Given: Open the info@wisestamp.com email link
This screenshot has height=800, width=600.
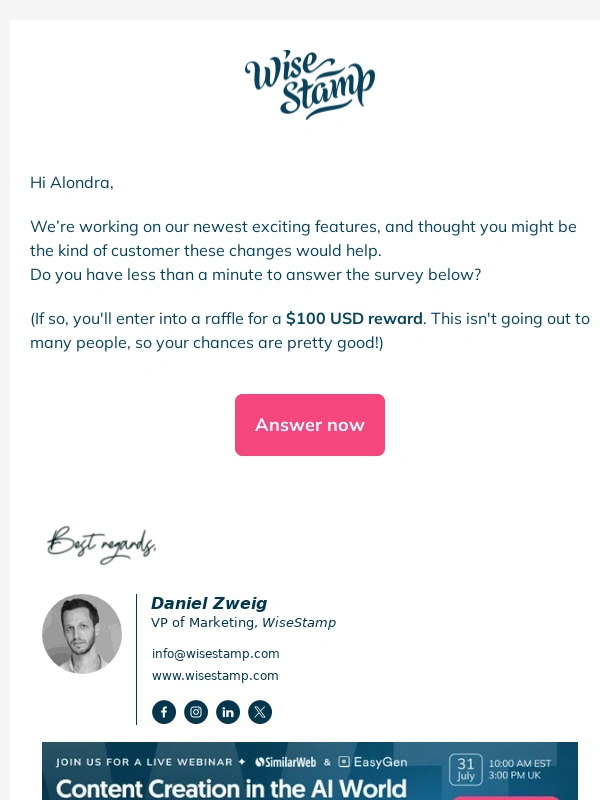Looking at the screenshot, I should (215, 654).
